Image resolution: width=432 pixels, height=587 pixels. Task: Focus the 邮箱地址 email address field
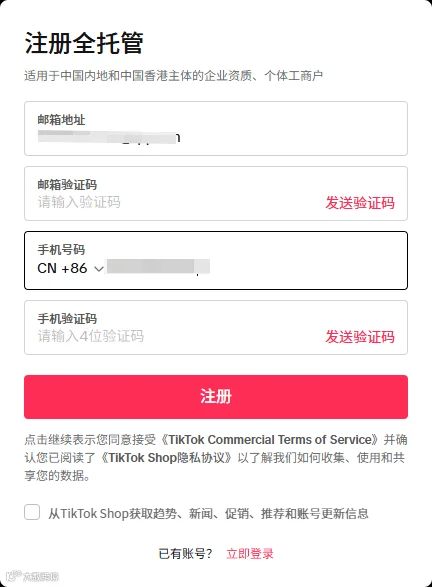(216, 128)
